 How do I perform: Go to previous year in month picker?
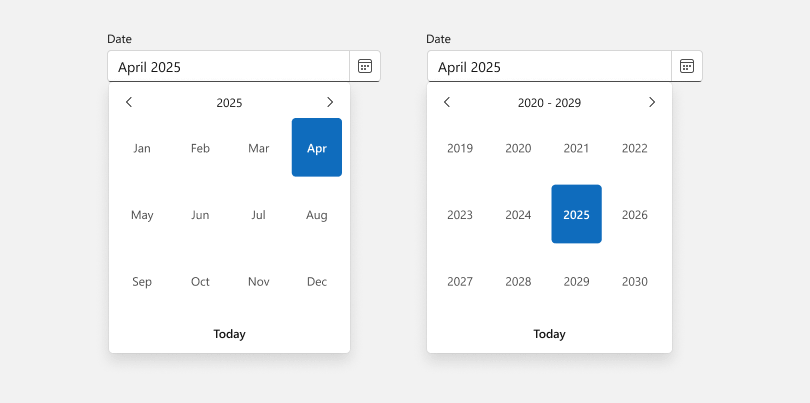click(x=129, y=102)
